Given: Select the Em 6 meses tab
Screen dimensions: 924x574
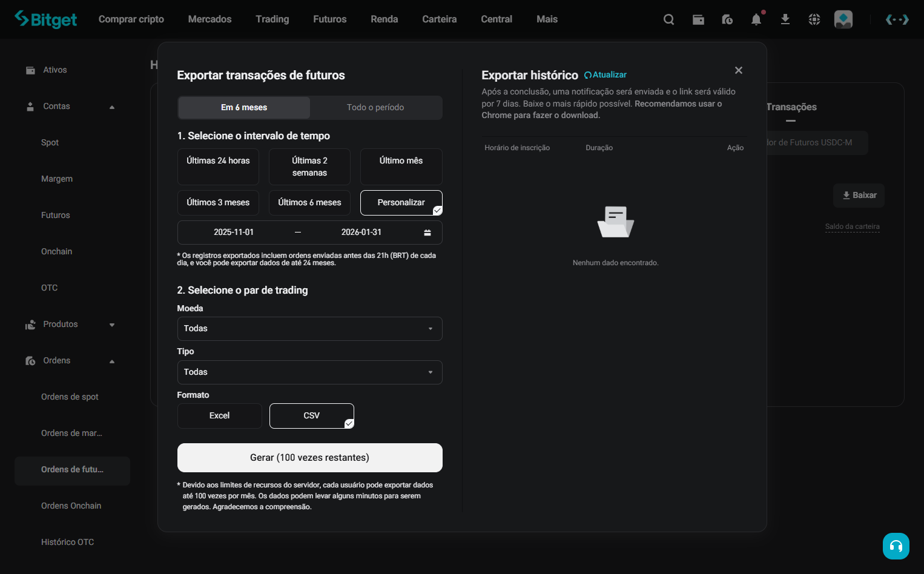Looking at the screenshot, I should coord(244,107).
